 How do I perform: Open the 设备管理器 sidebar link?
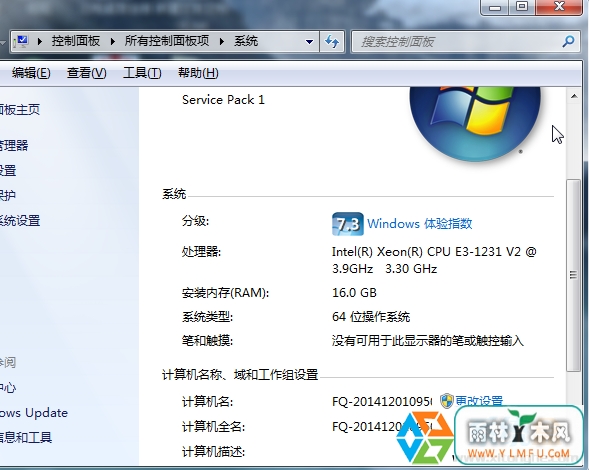[x=14, y=145]
